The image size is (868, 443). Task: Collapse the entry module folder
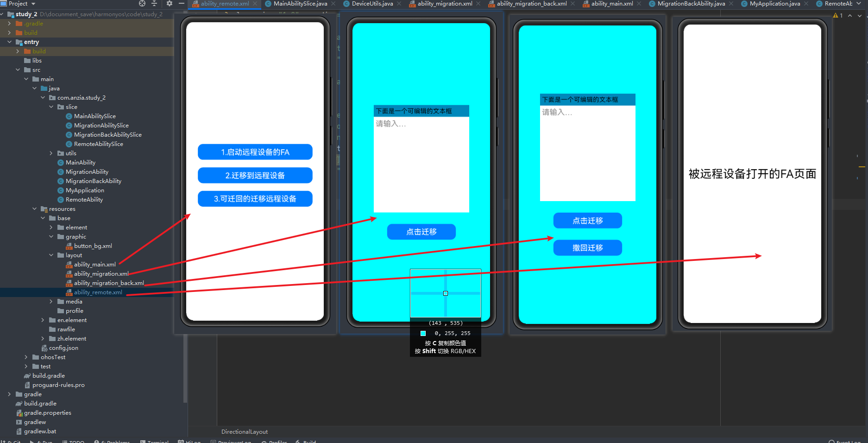(9, 42)
